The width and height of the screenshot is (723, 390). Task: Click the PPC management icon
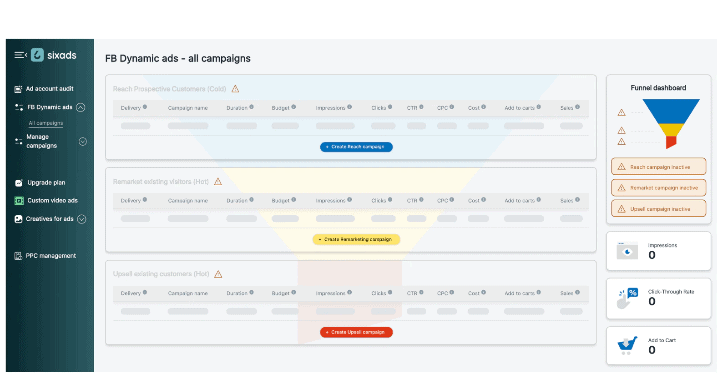18,256
